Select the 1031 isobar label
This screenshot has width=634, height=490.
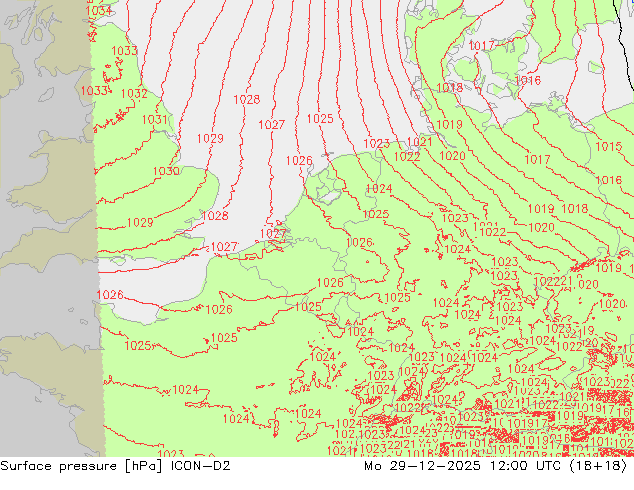pos(155,120)
